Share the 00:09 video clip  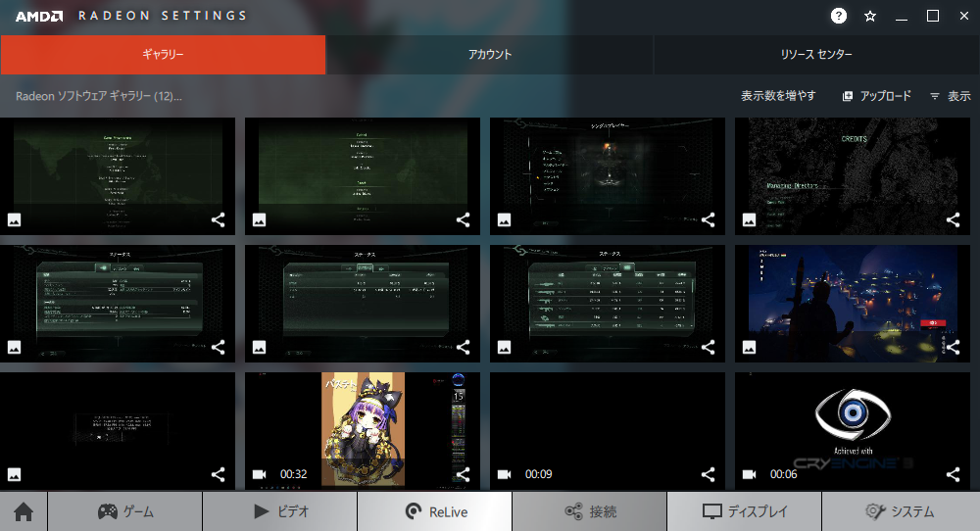click(x=708, y=474)
